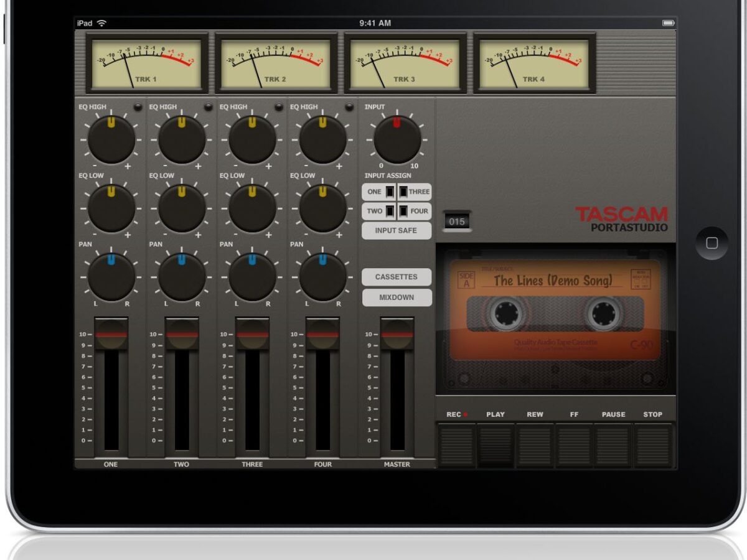Click track ONE volume fader handle
The width and height of the screenshot is (747, 560).
point(111,334)
